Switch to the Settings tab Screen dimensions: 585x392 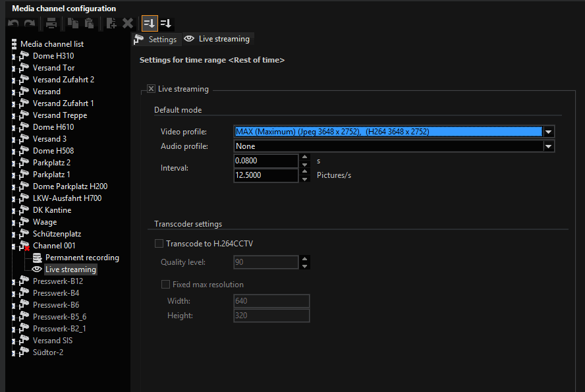(156, 40)
